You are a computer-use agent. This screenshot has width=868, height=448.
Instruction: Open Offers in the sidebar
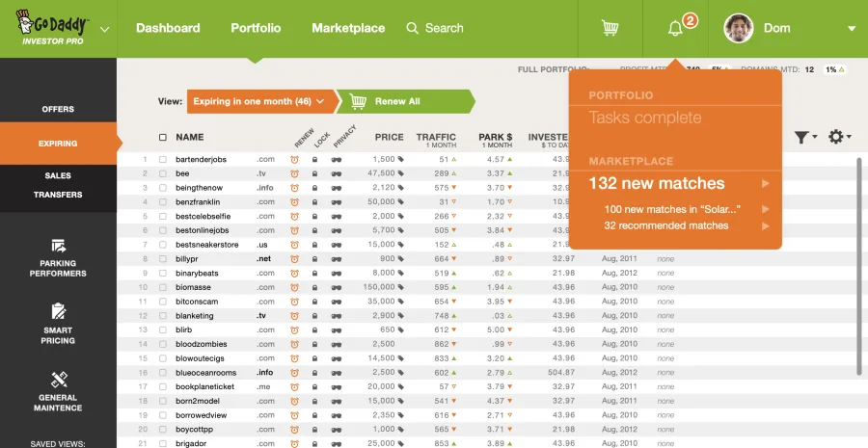click(58, 109)
